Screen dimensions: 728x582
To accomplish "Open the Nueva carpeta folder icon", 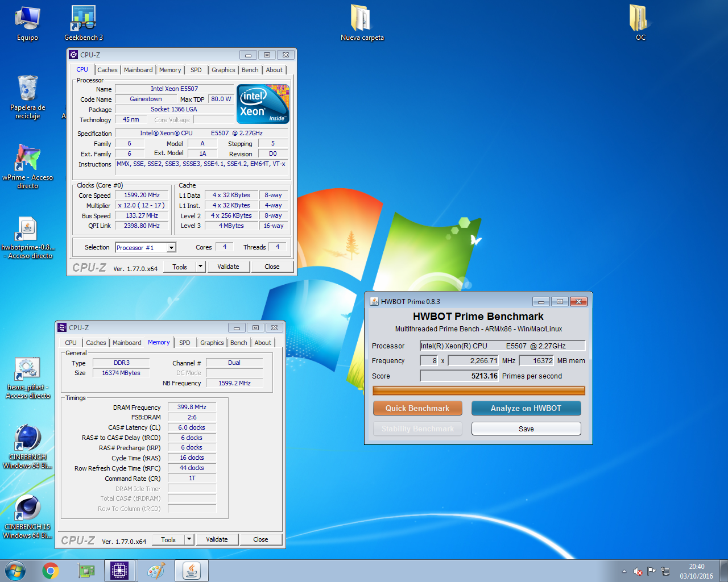I will click(x=362, y=24).
